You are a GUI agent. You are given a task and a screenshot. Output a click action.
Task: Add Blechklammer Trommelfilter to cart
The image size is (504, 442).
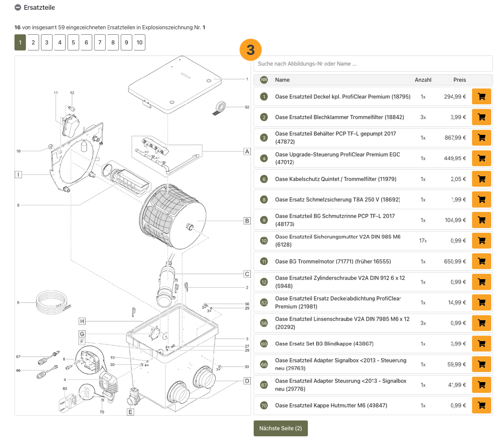click(x=481, y=117)
